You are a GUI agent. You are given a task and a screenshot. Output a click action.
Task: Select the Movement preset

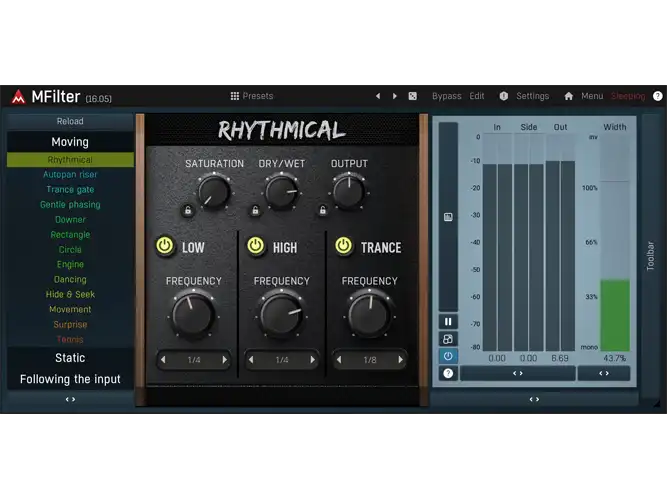click(x=70, y=309)
